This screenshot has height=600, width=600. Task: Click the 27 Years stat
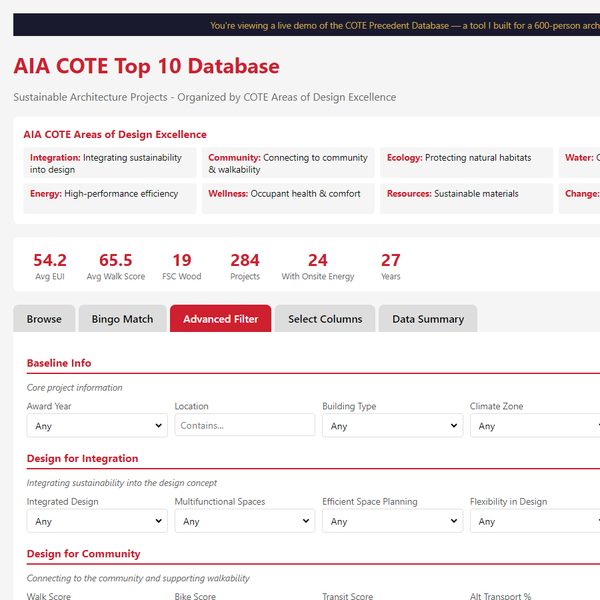pos(390,266)
